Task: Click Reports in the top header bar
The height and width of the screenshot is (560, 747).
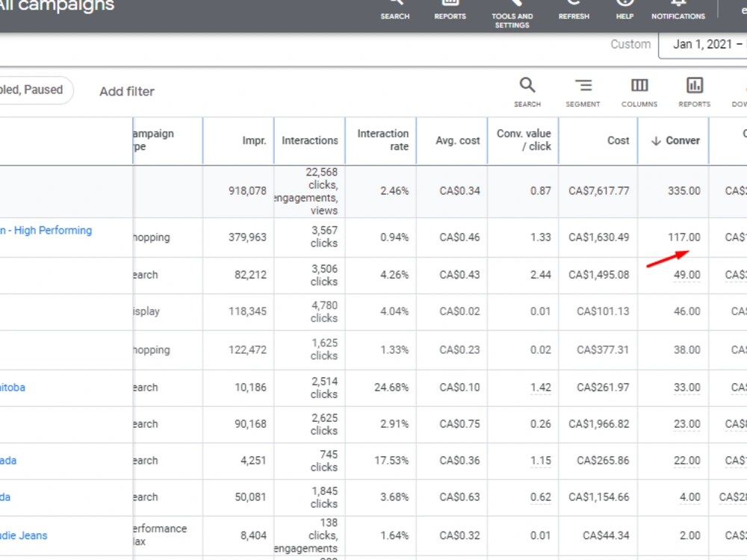Action: (x=450, y=10)
